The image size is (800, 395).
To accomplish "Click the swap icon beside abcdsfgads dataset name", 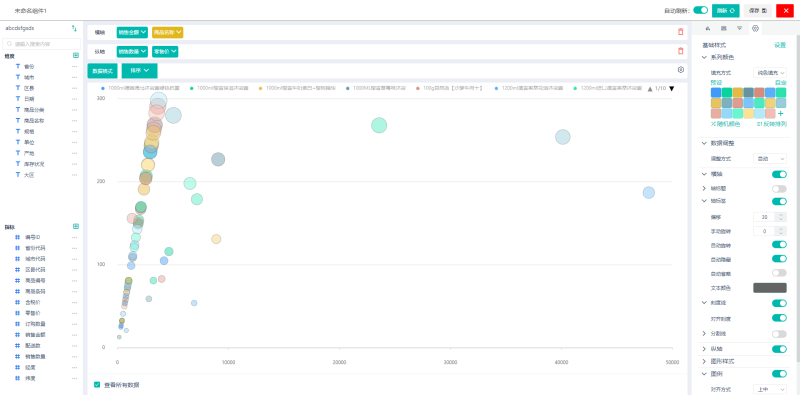I will click(74, 29).
